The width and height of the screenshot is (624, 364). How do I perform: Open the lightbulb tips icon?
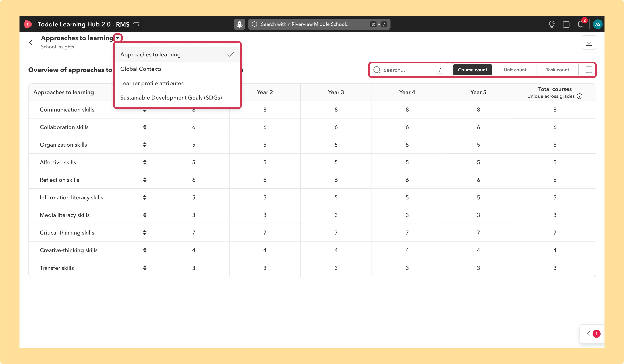pos(552,24)
